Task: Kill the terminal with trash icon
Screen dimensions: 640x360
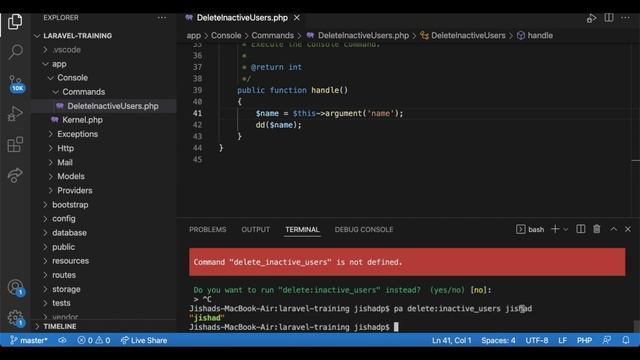Action: pos(597,229)
